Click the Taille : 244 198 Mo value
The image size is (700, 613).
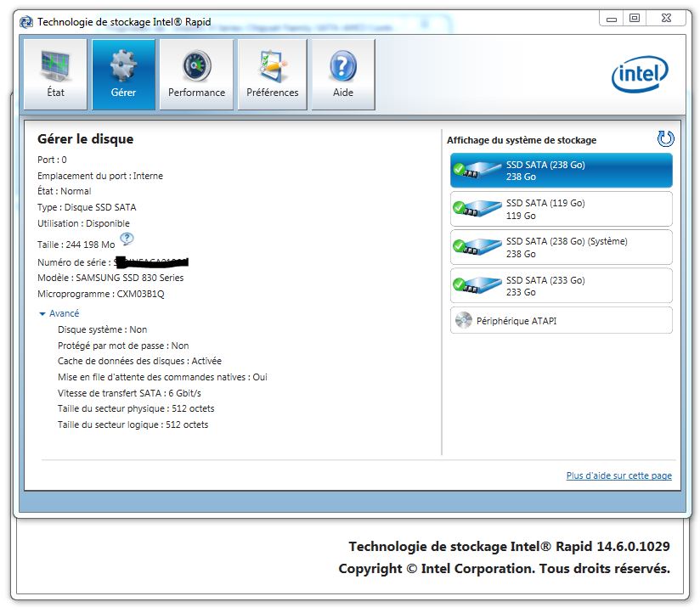pos(76,245)
